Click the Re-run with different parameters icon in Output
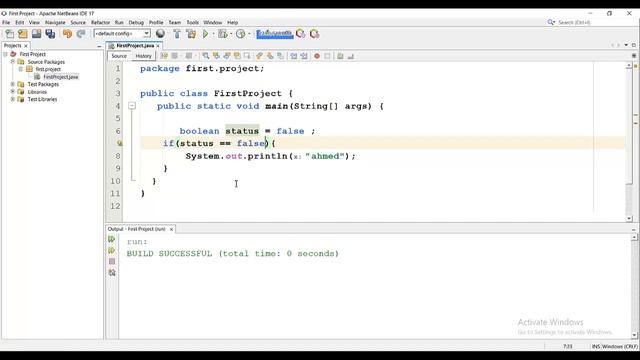Screen dimensions: 640x360 point(111,250)
